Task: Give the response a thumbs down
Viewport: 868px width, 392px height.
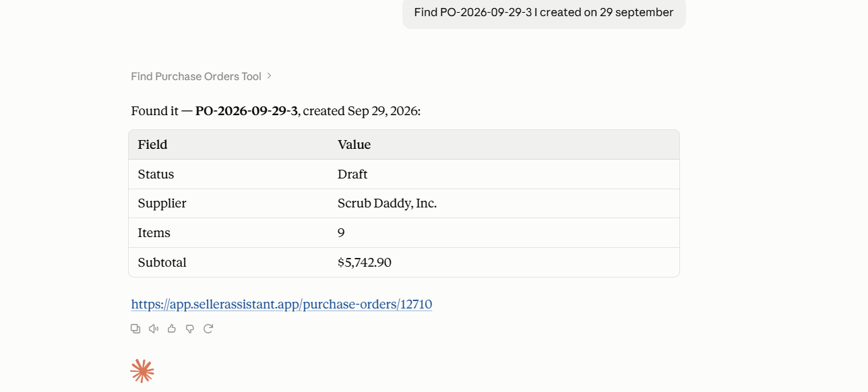Action: (190, 329)
